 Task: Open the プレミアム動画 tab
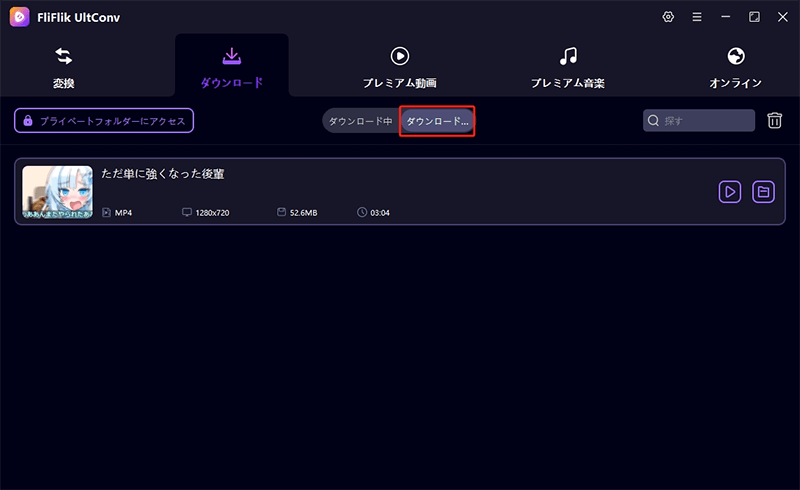(399, 66)
